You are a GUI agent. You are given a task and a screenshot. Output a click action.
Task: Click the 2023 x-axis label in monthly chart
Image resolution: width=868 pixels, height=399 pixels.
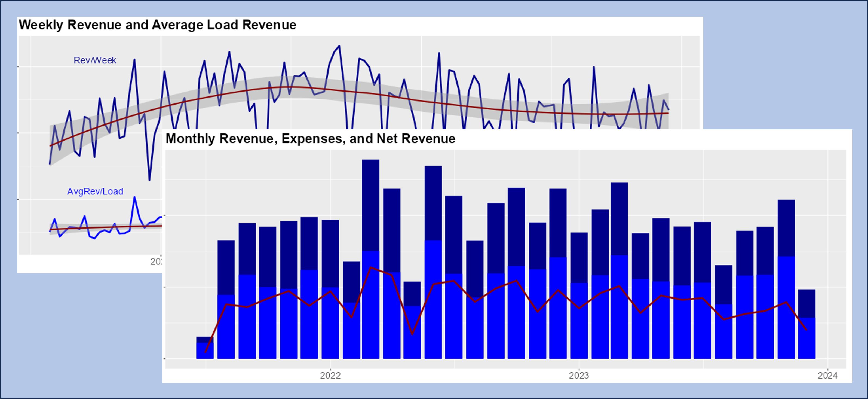(579, 375)
